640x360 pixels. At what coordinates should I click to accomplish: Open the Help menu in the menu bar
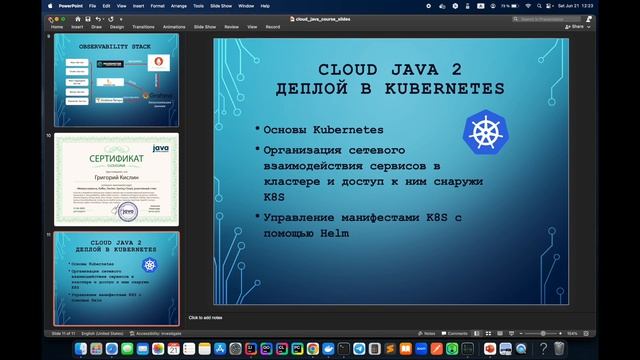(265, 6)
